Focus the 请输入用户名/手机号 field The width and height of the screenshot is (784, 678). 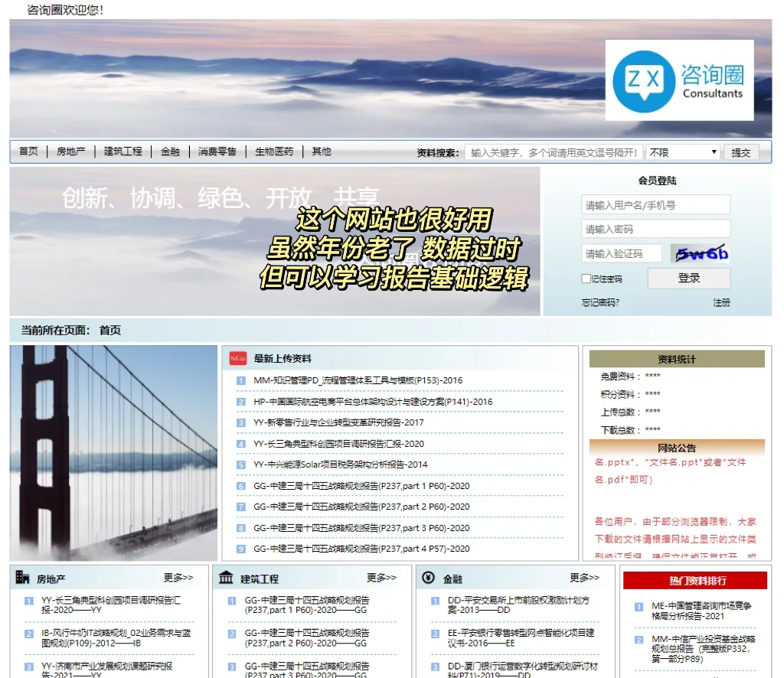[x=655, y=205]
